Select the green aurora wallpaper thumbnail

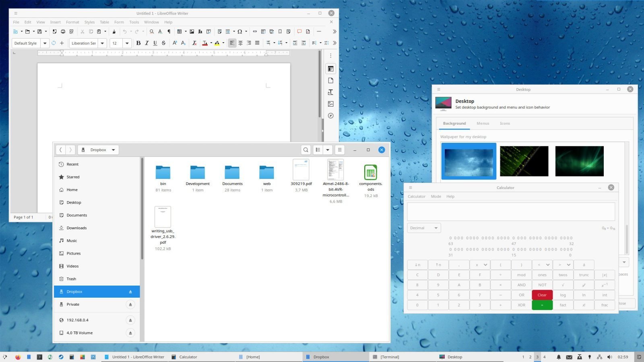tap(579, 161)
